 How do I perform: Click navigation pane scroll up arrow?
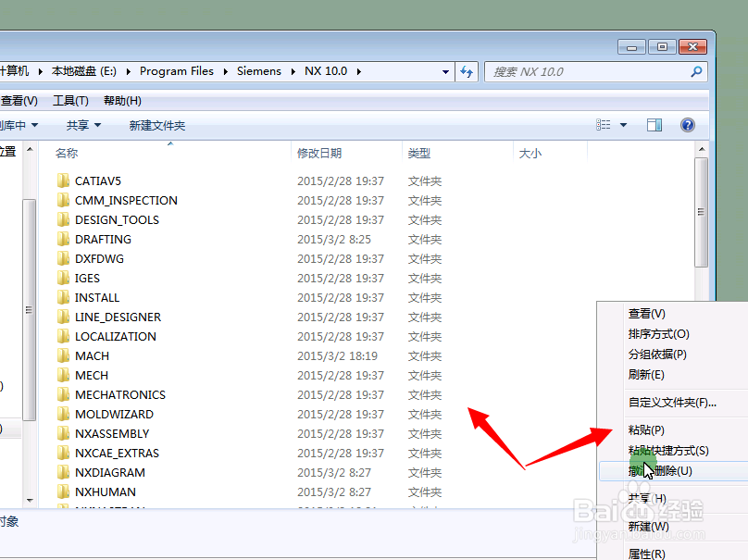click(30, 149)
